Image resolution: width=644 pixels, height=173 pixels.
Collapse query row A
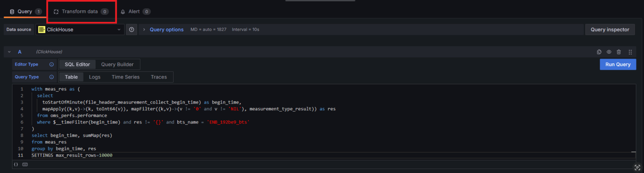tap(9, 52)
